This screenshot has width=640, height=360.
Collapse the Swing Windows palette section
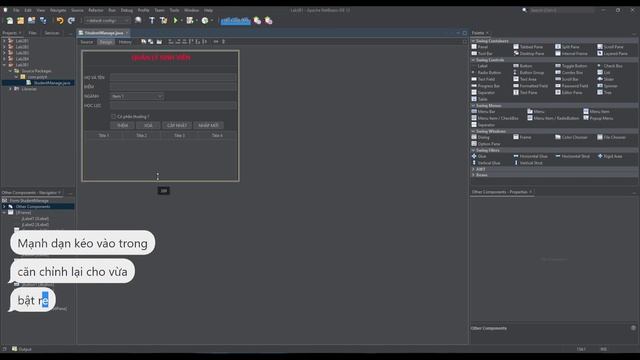(473, 131)
